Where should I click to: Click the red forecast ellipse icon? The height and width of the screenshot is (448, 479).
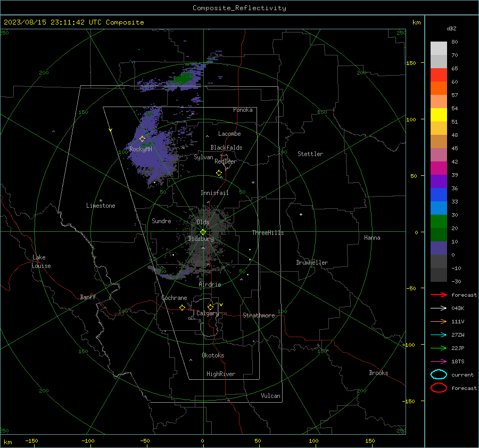tap(439, 388)
